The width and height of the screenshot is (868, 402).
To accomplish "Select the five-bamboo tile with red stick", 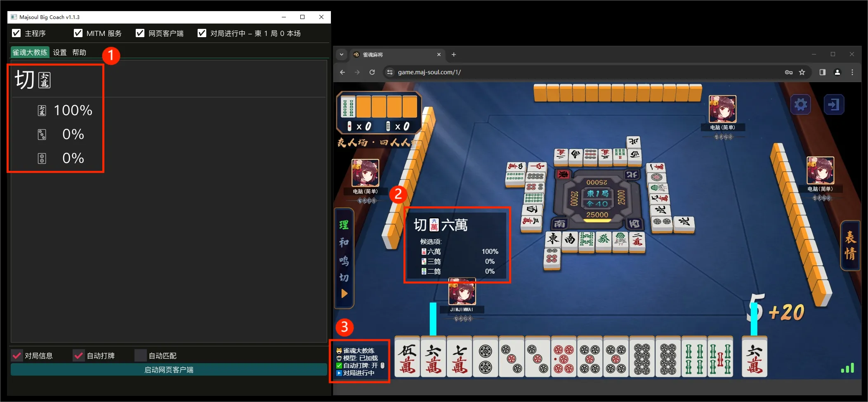I will point(720,357).
